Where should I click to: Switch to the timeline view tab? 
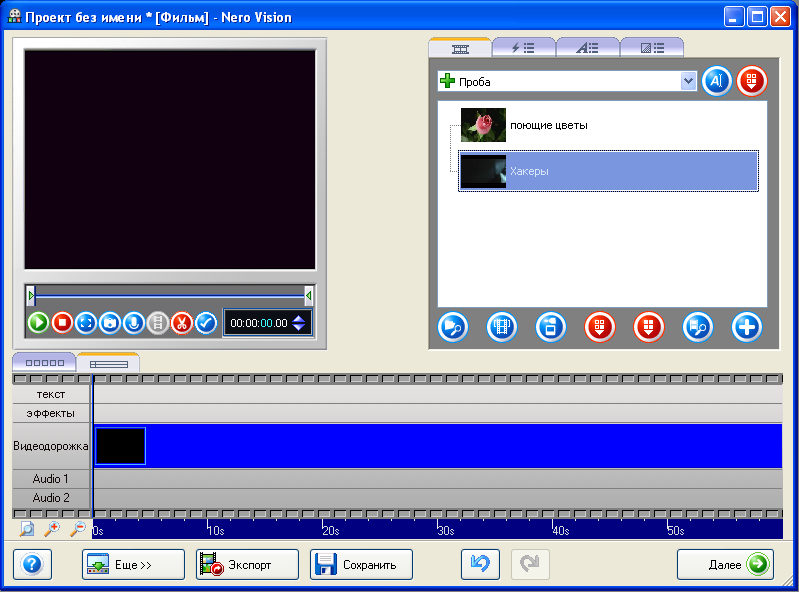109,363
